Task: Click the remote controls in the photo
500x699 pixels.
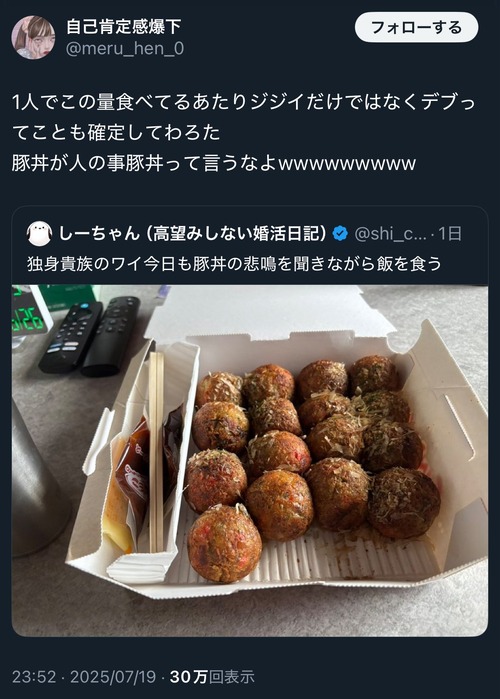Action: point(89,336)
